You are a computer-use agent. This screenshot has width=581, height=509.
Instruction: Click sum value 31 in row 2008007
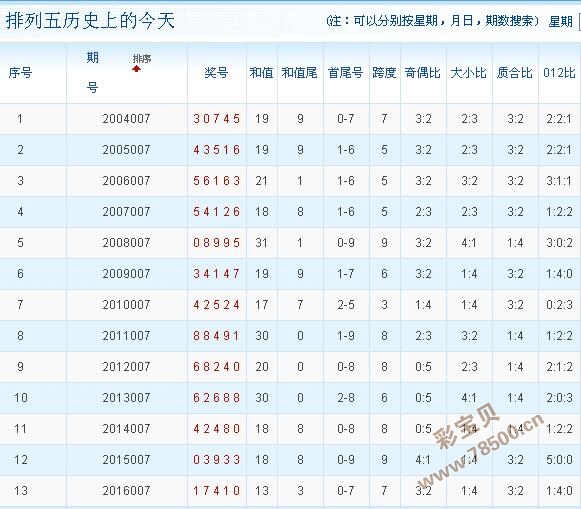pyautogui.click(x=262, y=243)
